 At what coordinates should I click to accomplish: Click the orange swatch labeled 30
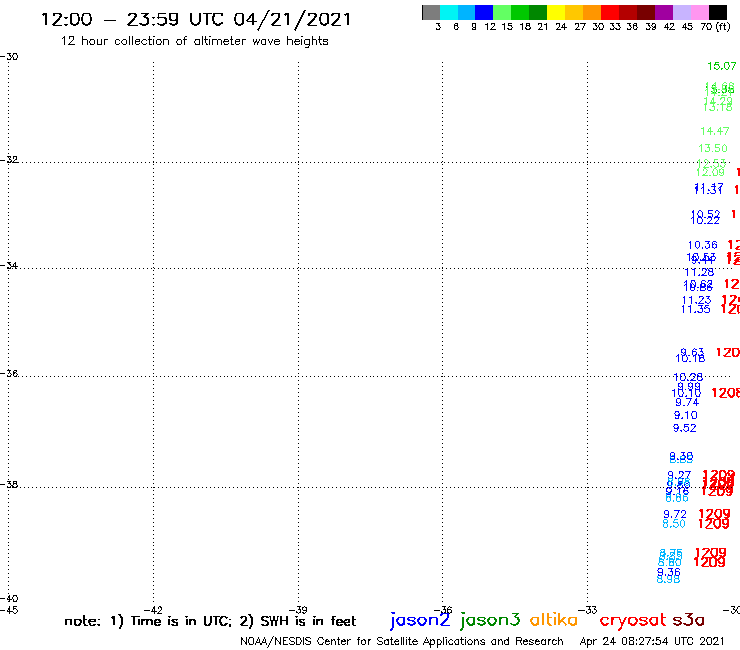(x=592, y=12)
